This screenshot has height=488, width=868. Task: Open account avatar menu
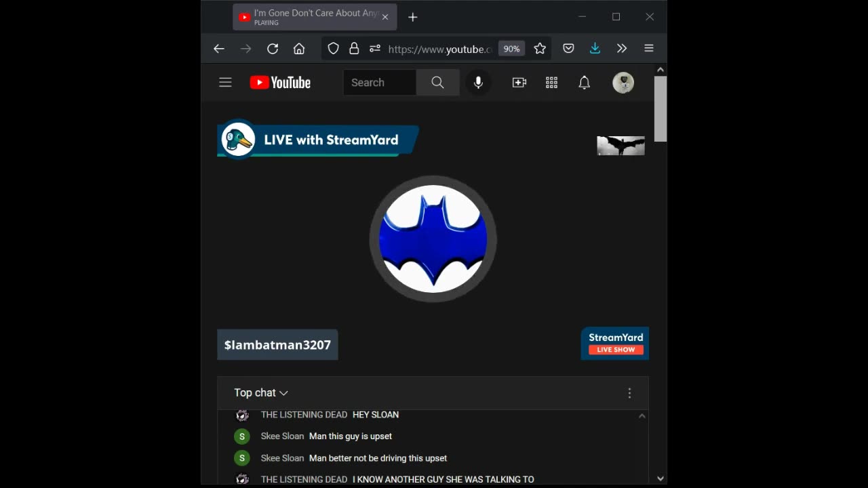[623, 83]
